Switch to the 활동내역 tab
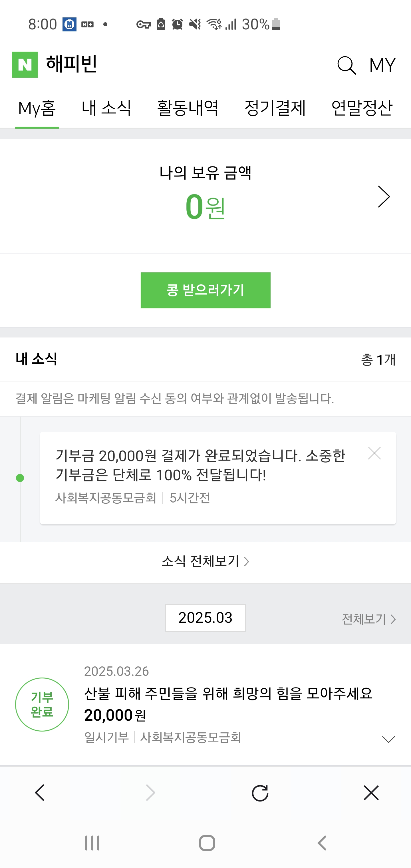The width and height of the screenshot is (411, 868). pos(188,108)
